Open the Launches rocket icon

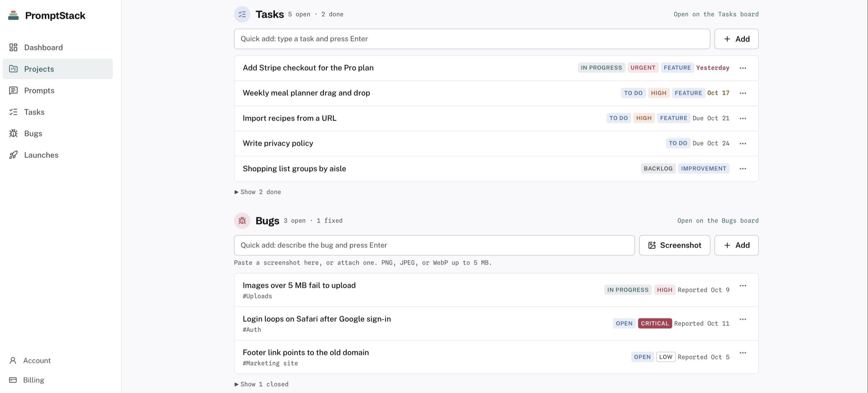(13, 155)
